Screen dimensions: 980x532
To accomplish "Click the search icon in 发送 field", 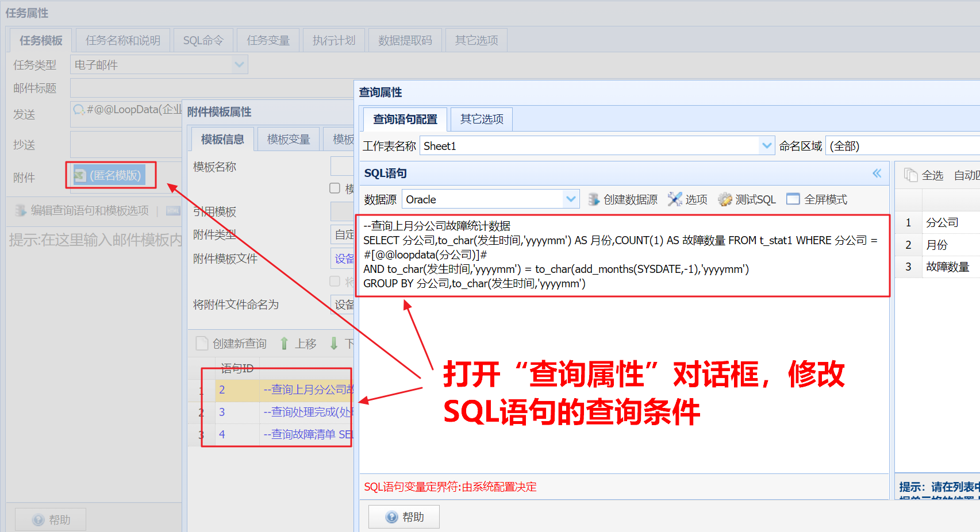I will click(79, 109).
